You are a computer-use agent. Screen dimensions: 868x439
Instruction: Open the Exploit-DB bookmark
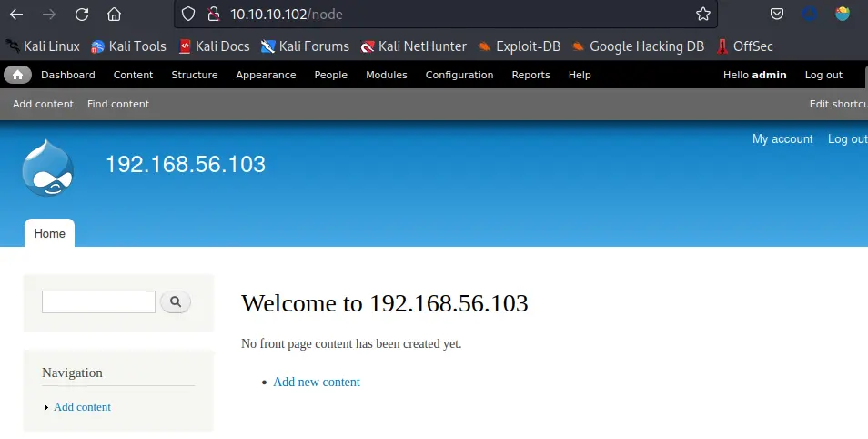(x=520, y=46)
